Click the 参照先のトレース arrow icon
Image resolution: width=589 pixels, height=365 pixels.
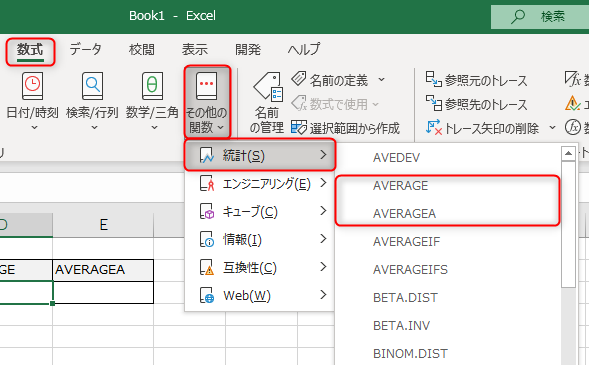pos(433,103)
